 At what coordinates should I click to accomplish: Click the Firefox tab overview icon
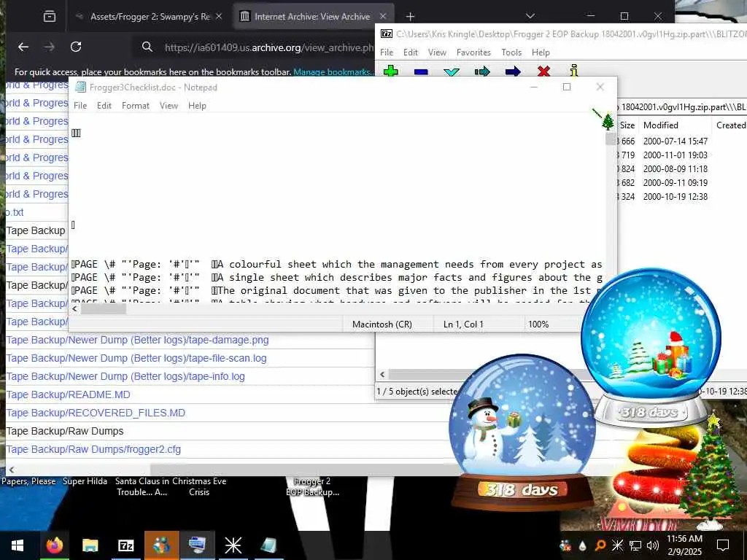pos(49,17)
